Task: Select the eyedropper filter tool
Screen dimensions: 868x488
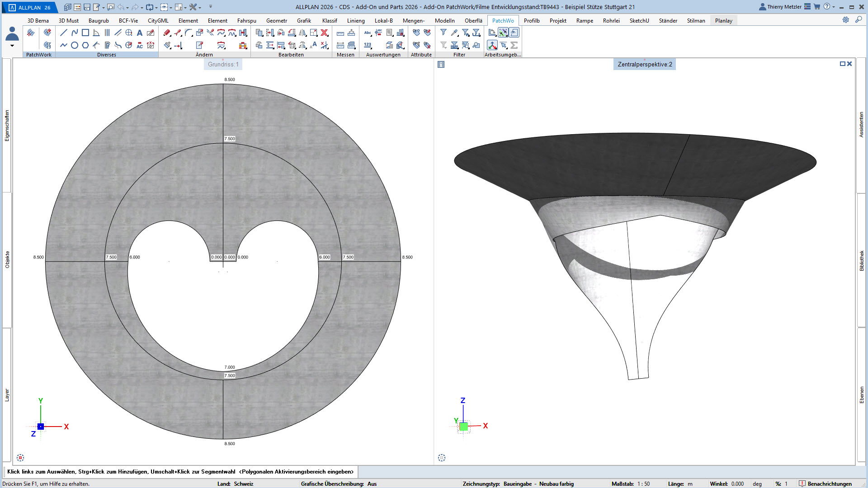Action: coord(454,33)
